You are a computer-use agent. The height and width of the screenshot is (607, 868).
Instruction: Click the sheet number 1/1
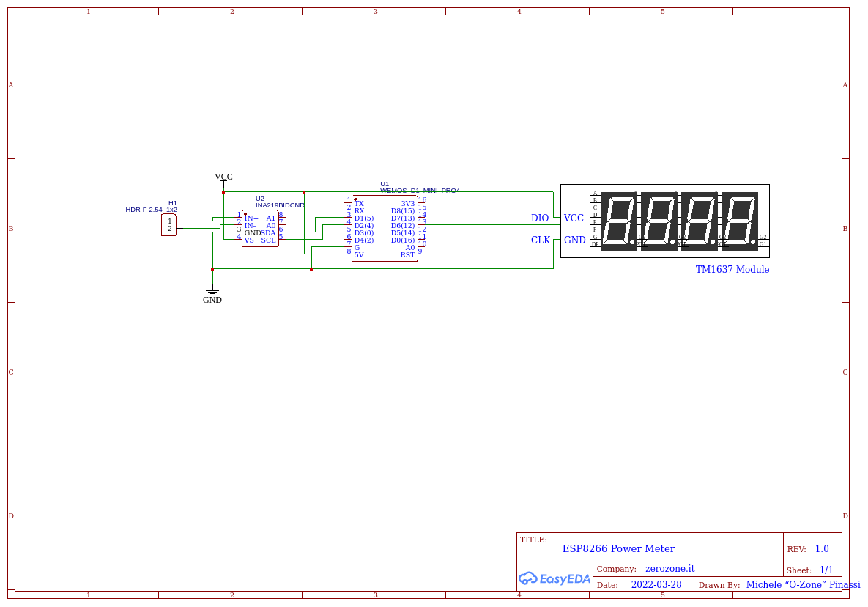coord(826,570)
